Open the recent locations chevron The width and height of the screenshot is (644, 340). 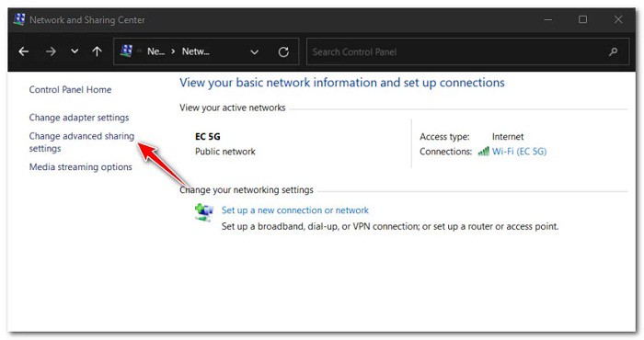[75, 51]
